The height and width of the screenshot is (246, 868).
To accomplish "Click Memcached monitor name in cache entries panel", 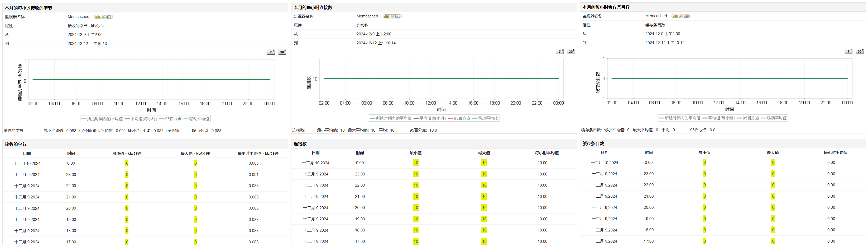I will (x=656, y=16).
